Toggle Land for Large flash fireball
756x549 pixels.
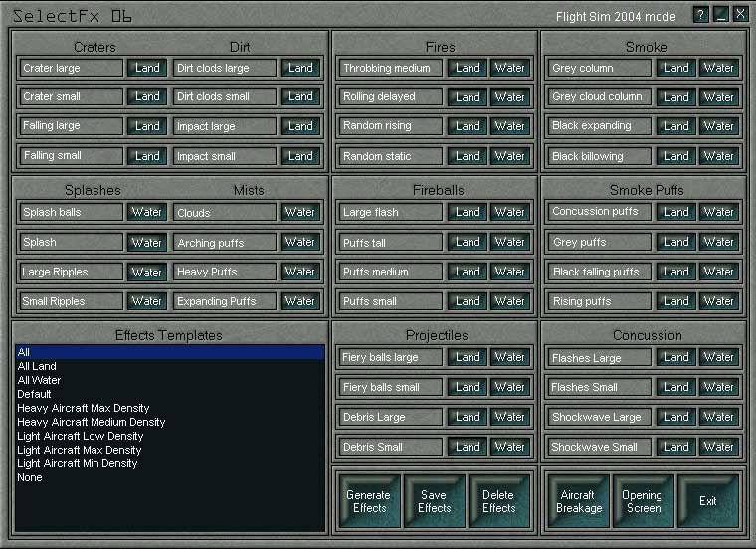(468, 212)
